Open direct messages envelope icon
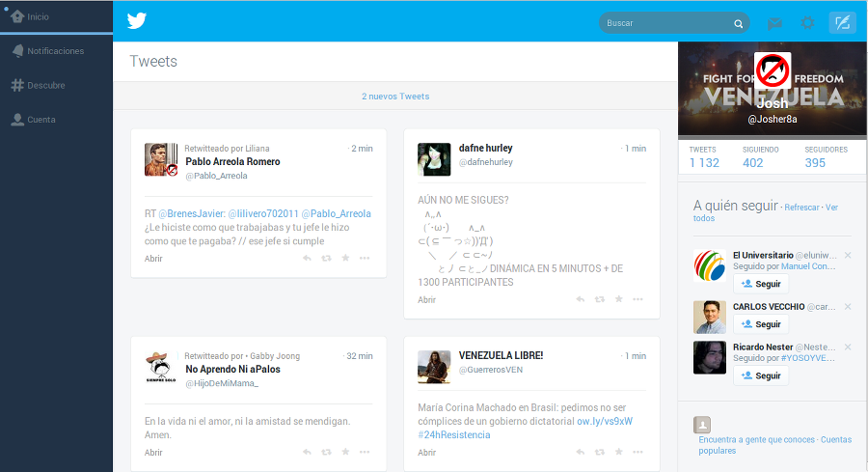The height and width of the screenshot is (472, 868). pyautogui.click(x=774, y=23)
